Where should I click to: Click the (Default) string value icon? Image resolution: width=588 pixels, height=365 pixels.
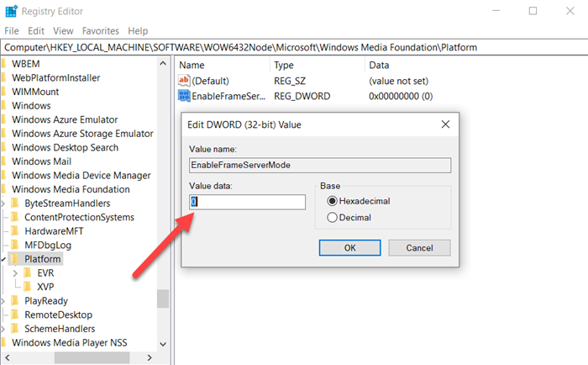(184, 81)
